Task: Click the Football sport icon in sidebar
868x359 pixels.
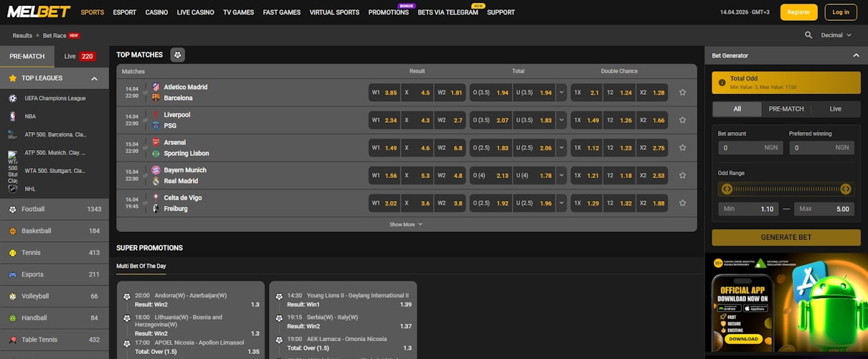Action: point(13,210)
